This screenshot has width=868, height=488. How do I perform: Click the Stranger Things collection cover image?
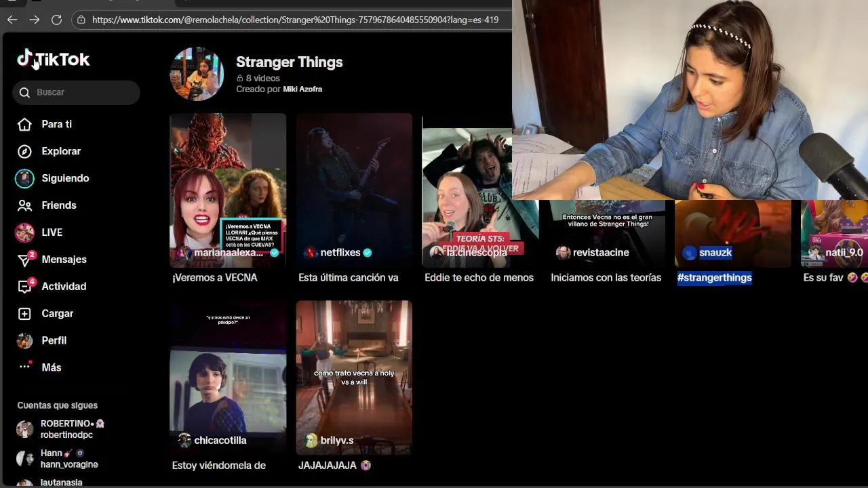point(197,74)
